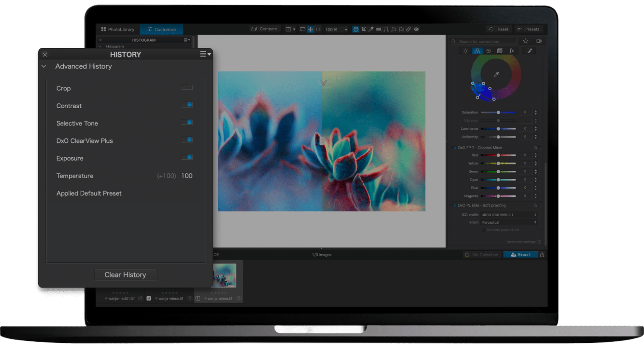Open the Geometry corrections panel icon
This screenshot has width=644, height=358.
click(x=499, y=51)
